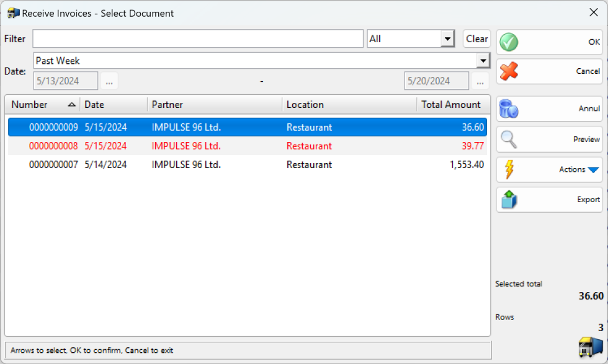The height and width of the screenshot is (364, 608).
Task: Click the Cancel button label
Action: (x=588, y=71)
